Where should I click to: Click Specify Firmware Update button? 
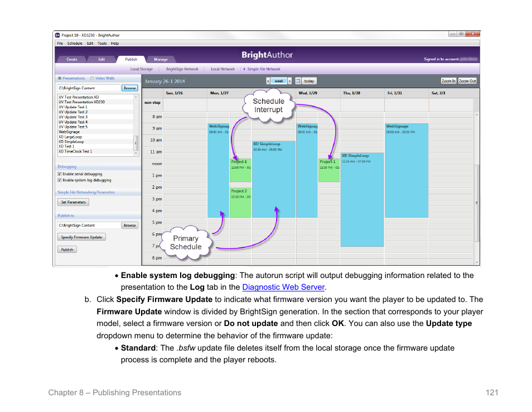[81, 237]
